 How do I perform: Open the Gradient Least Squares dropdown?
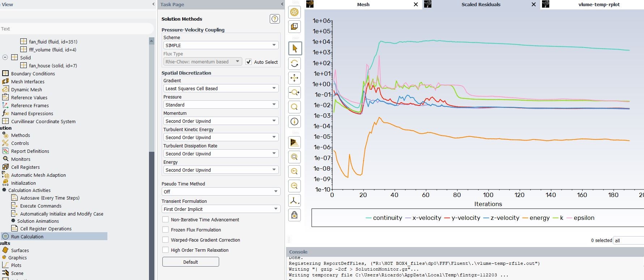(221, 88)
